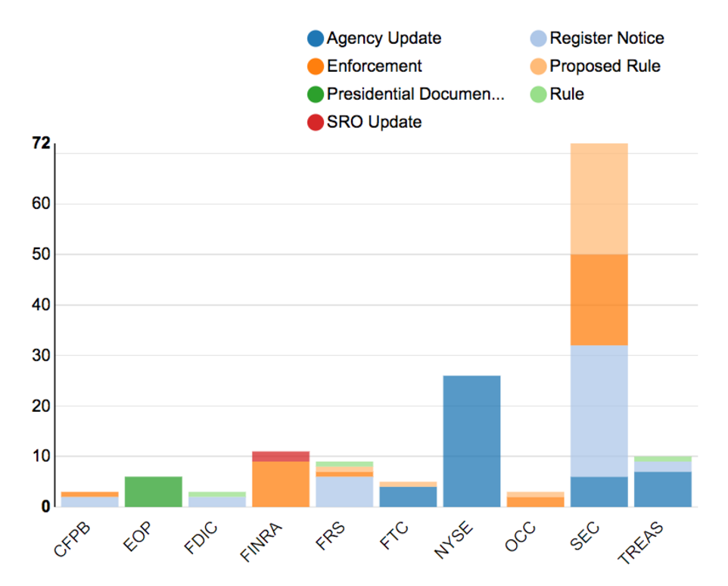Screen dimensions: 728x586
Task: Click the '0' y-axis origin label
Action: point(45,507)
